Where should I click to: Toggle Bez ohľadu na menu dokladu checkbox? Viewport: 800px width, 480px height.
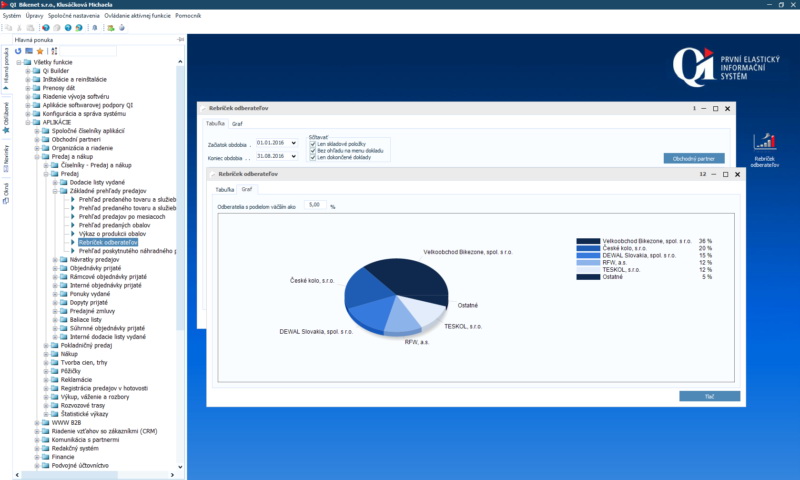point(313,150)
